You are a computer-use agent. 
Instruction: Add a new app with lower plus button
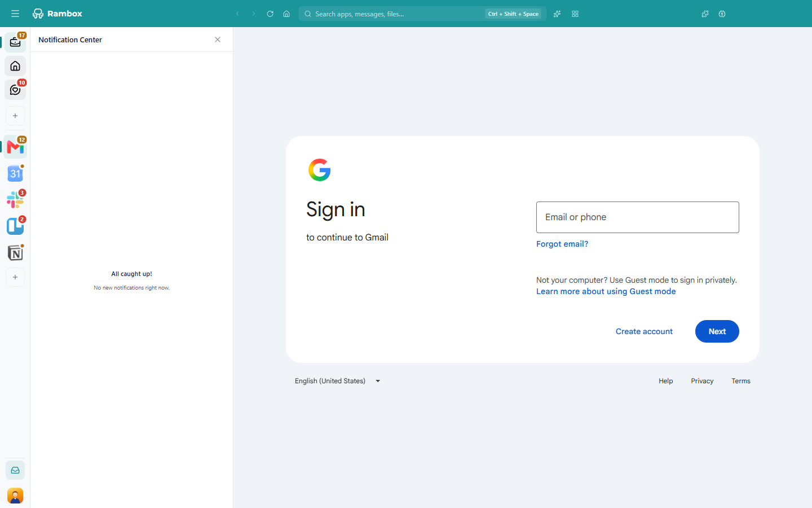[x=15, y=277]
